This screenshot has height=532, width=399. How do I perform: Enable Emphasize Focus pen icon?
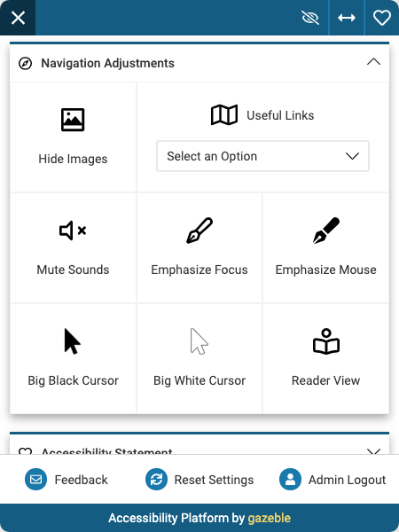point(199,231)
